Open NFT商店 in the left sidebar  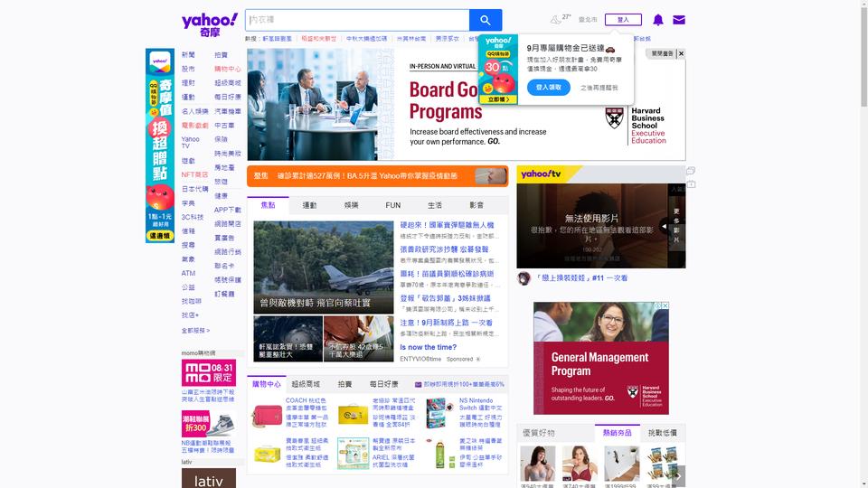pyautogui.click(x=195, y=174)
